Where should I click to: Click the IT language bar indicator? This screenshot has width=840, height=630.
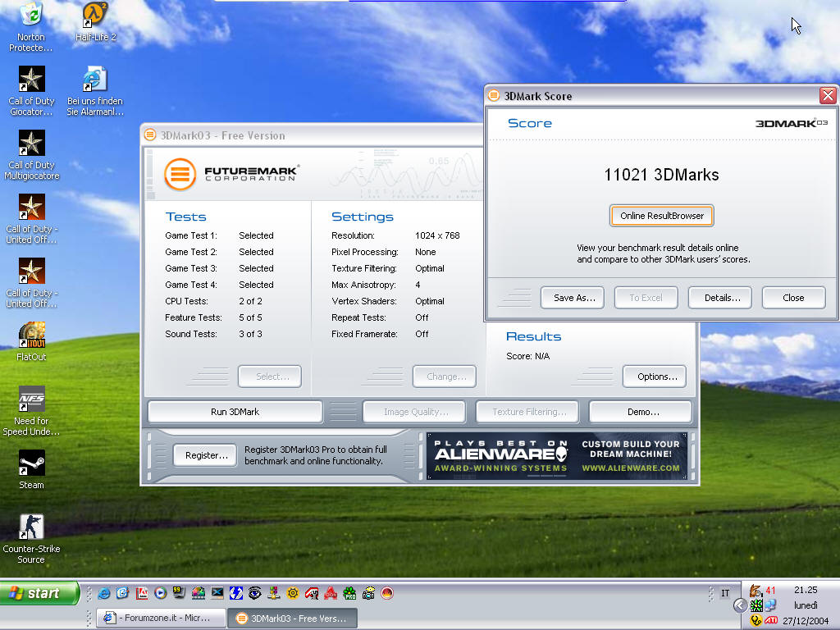[x=725, y=593]
